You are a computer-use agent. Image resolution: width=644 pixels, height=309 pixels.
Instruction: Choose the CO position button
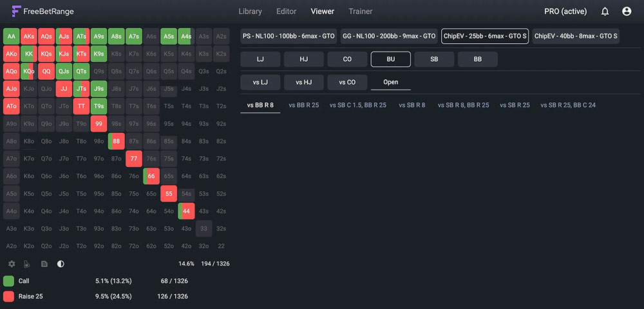pyautogui.click(x=348, y=59)
